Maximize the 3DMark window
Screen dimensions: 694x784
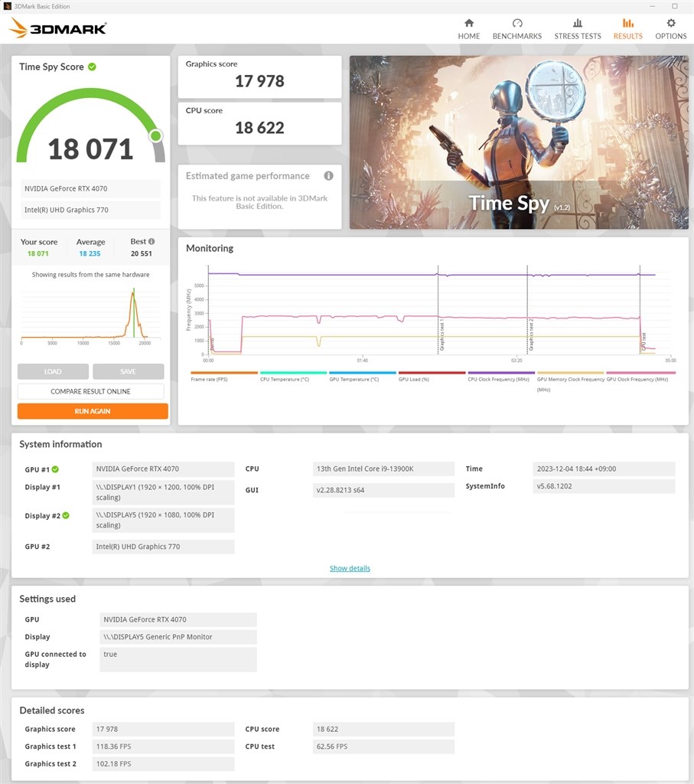(675, 6)
